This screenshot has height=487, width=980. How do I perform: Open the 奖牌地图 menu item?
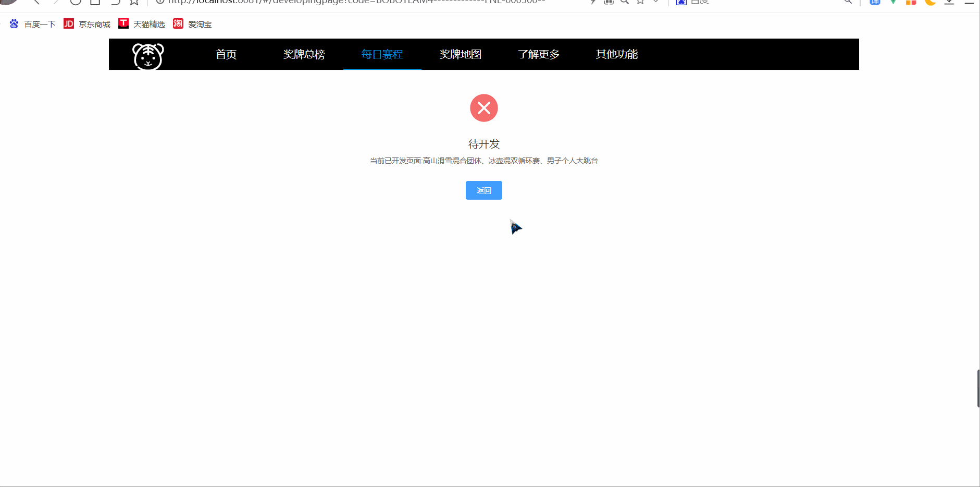460,54
